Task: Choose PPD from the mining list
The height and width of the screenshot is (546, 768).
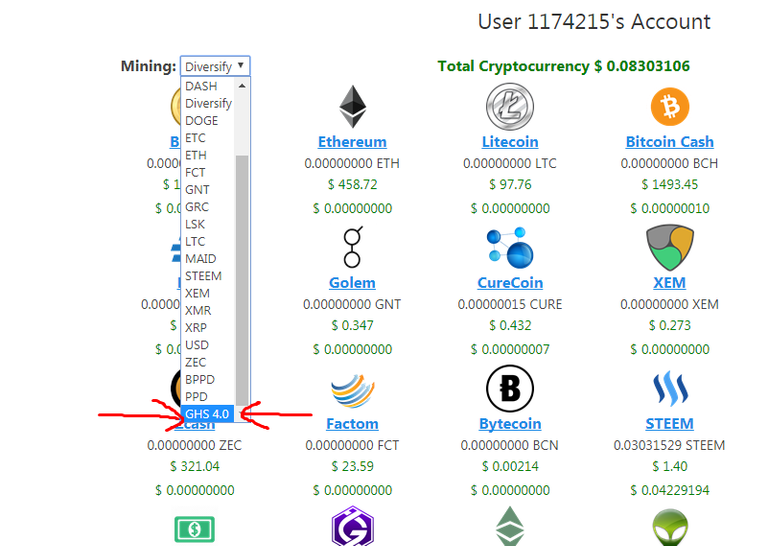Action: point(208,397)
